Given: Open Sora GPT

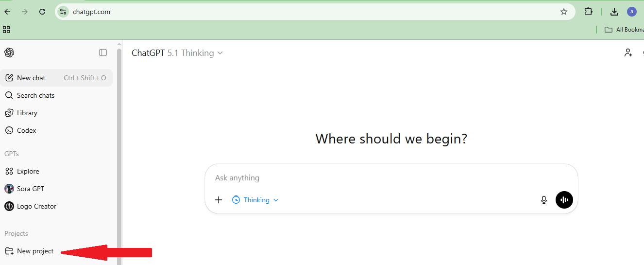Looking at the screenshot, I should coord(30,189).
